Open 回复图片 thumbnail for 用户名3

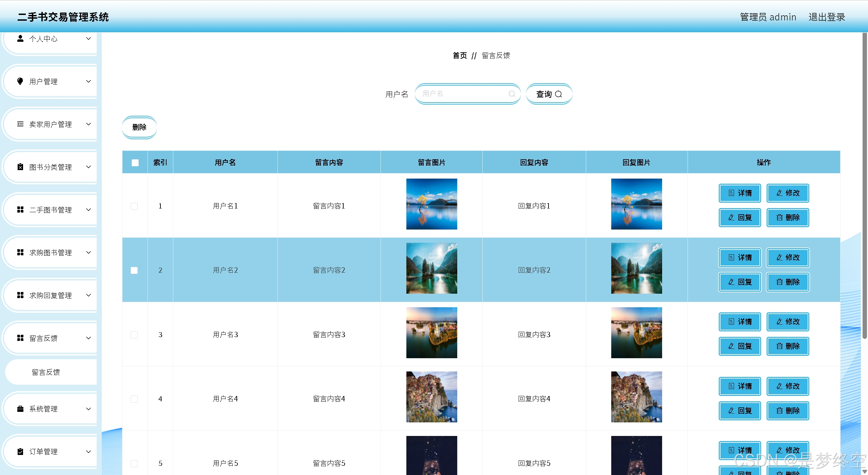[636, 333]
